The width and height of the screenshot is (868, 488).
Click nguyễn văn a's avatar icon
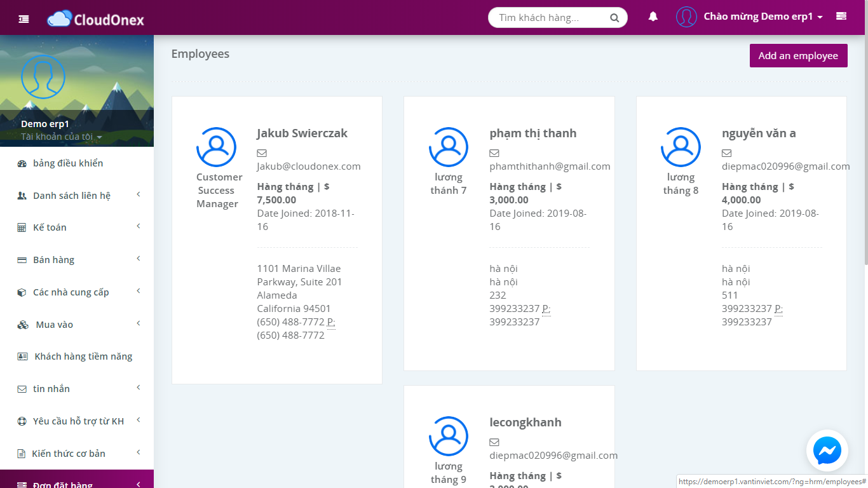coord(681,147)
